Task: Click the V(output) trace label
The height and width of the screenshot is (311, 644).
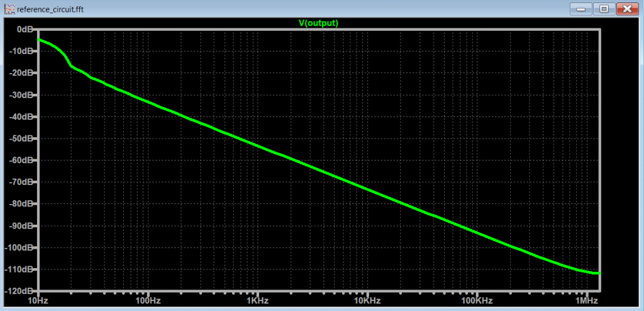Action: pyautogui.click(x=318, y=23)
